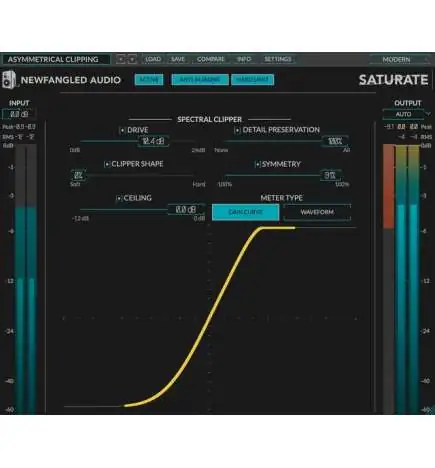Click the small icon beside CEILING

tap(119, 198)
